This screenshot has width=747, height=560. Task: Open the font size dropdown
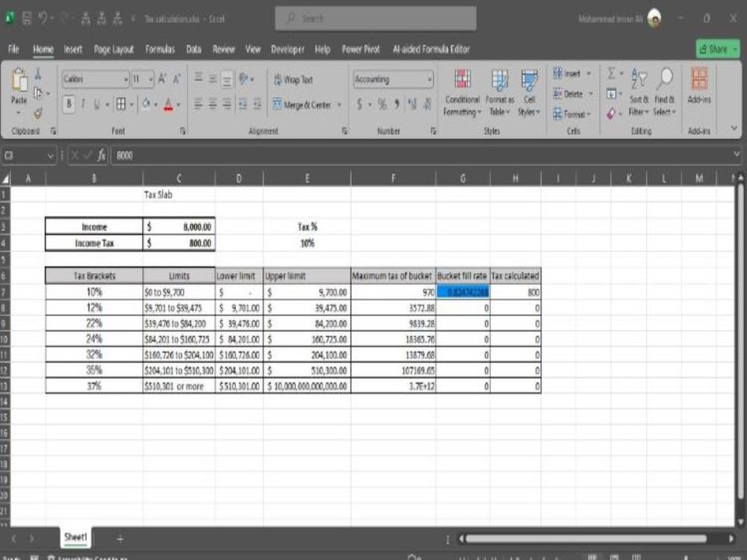(x=151, y=79)
